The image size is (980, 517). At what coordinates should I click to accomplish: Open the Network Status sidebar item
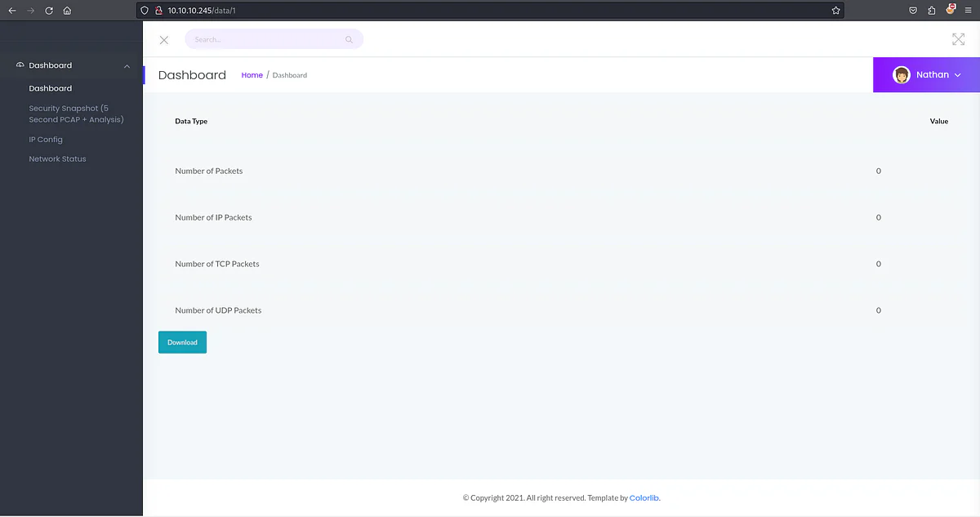point(57,159)
